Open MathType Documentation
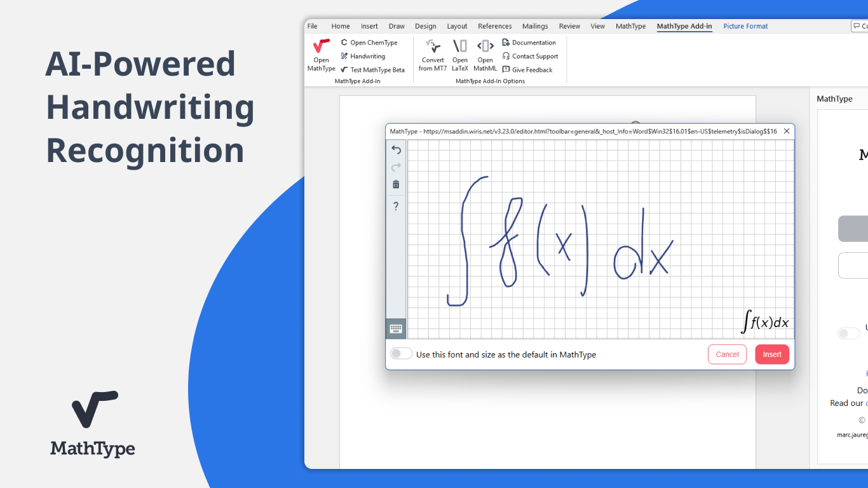868x488 pixels. tap(529, 43)
